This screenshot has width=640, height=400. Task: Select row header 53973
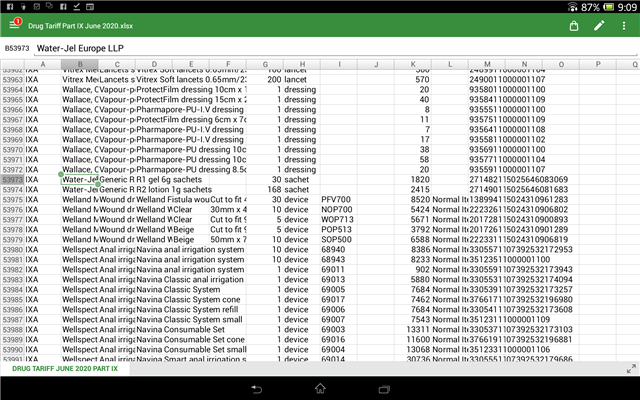tap(12, 180)
